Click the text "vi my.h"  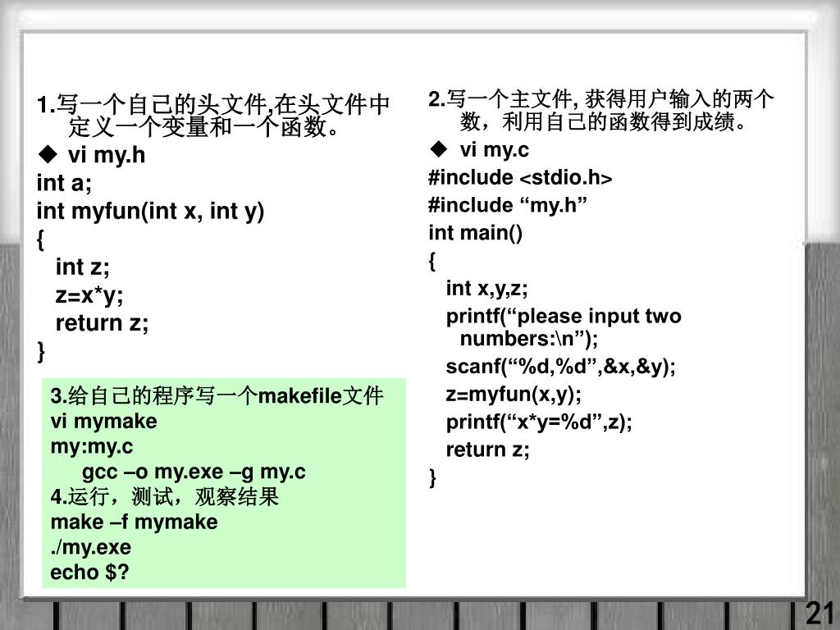click(107, 155)
